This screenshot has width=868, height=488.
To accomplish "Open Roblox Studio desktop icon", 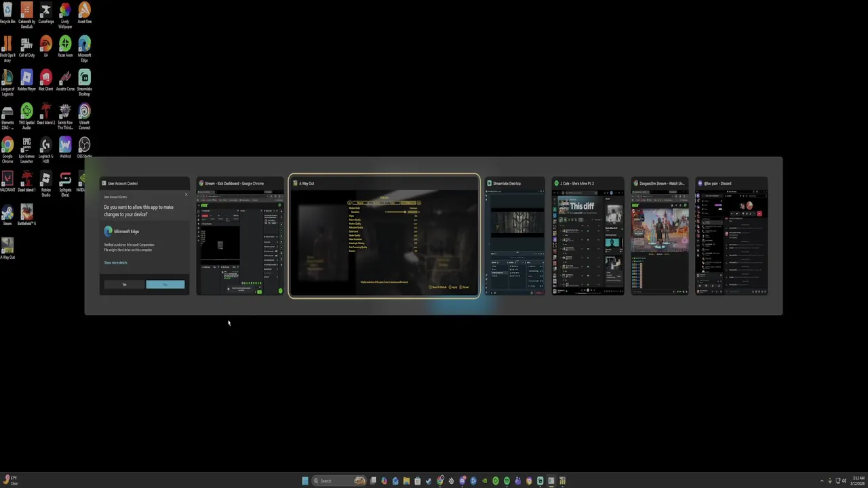I will [x=45, y=184].
